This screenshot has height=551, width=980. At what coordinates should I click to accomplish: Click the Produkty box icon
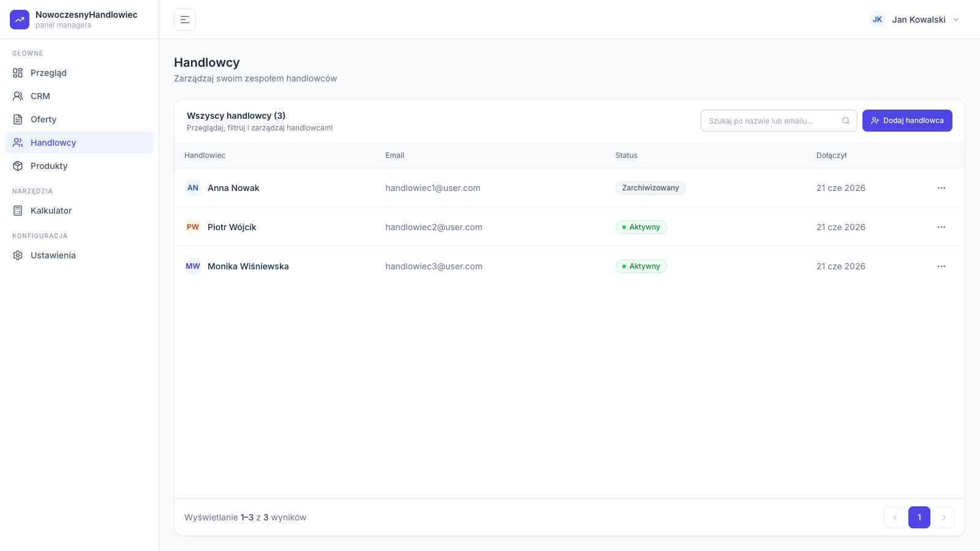pos(18,166)
